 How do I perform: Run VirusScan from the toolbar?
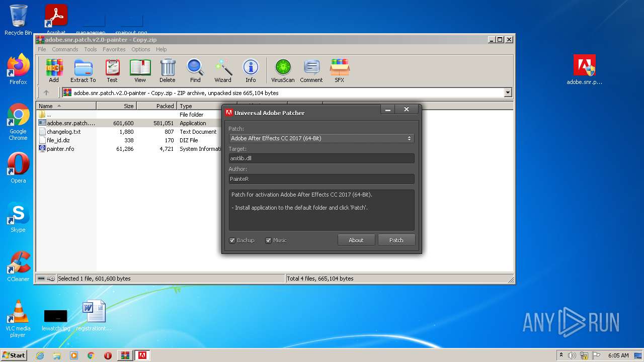(x=283, y=70)
